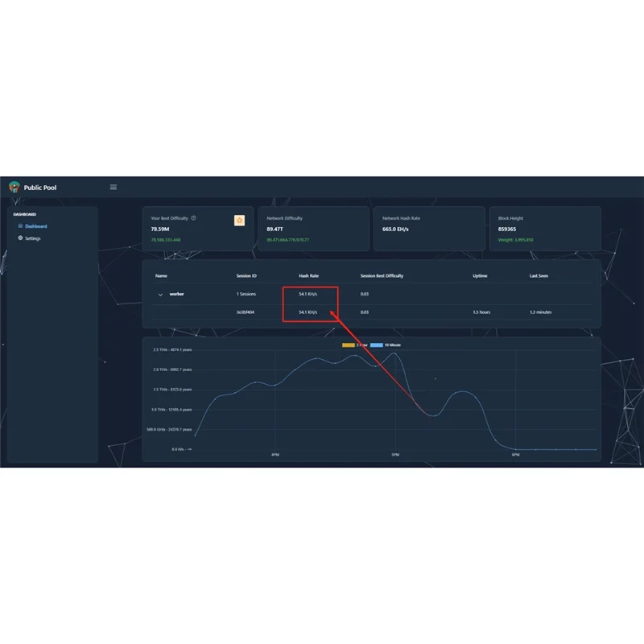644x644 pixels.
Task: Click session ID 3e3bf404
Action: [246, 312]
